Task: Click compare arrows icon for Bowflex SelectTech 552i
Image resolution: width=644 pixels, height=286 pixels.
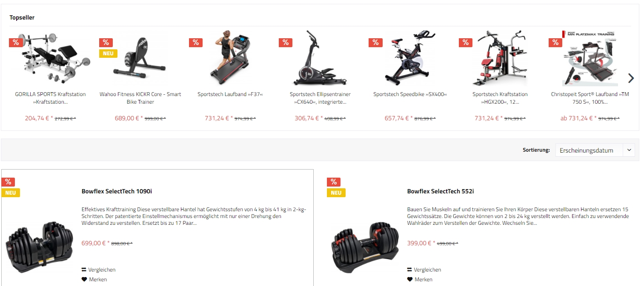Action: click(410, 269)
